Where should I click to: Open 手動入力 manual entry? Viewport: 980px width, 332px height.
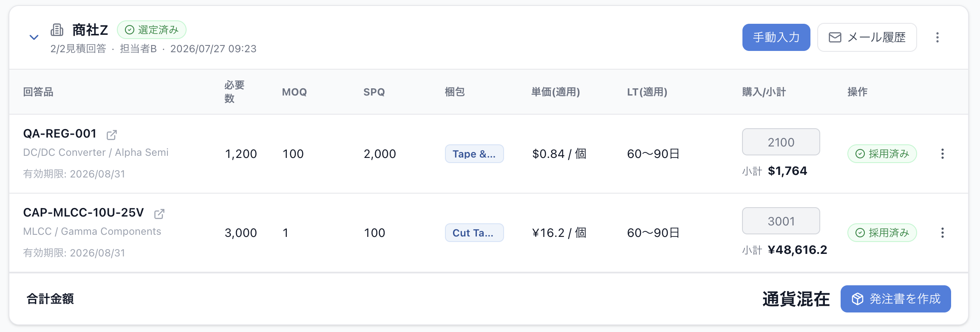(x=776, y=37)
